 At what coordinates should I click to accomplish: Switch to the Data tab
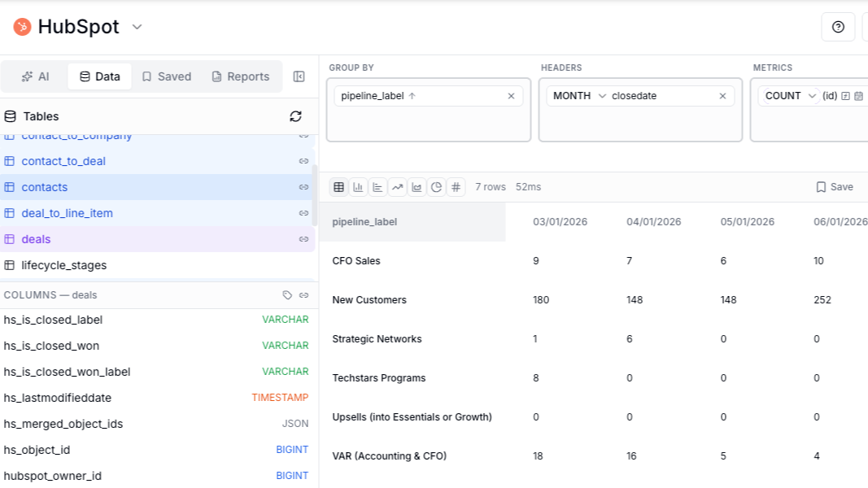coord(99,76)
